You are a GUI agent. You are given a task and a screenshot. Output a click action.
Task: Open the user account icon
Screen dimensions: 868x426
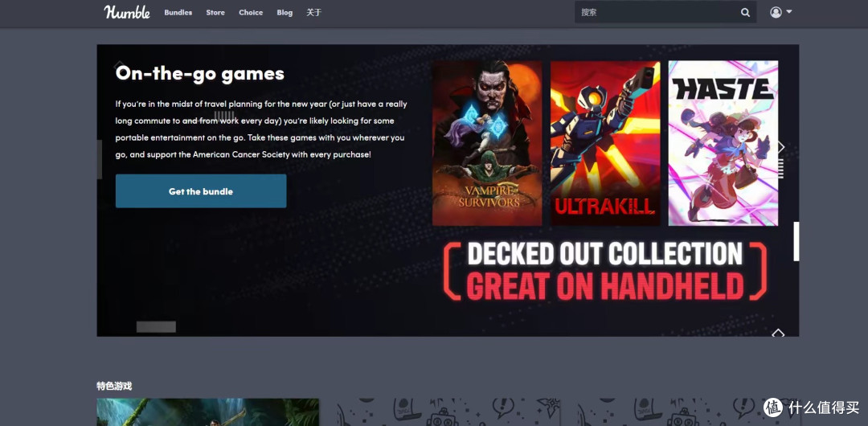776,12
